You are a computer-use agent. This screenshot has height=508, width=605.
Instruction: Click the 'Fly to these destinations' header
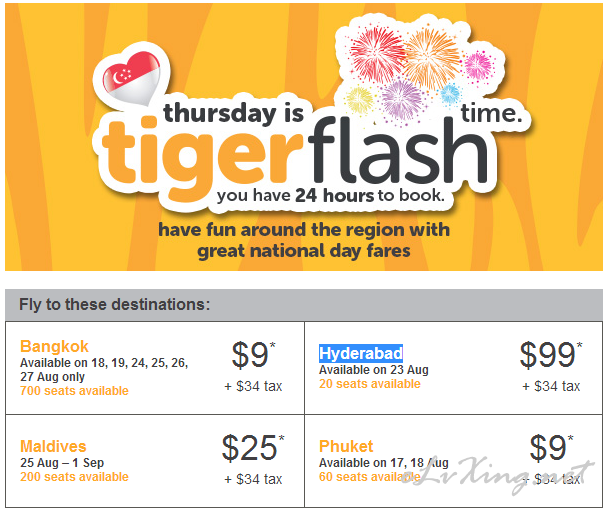pyautogui.click(x=115, y=304)
